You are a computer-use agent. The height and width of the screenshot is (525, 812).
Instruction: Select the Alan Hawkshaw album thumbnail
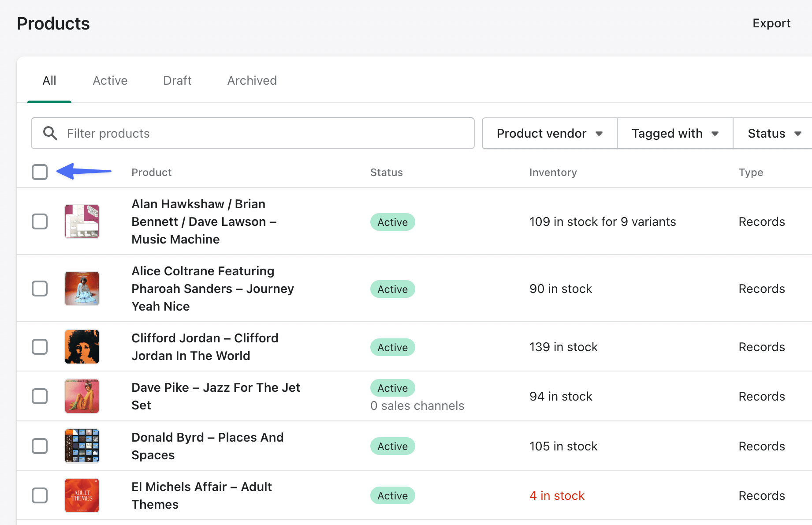82,221
